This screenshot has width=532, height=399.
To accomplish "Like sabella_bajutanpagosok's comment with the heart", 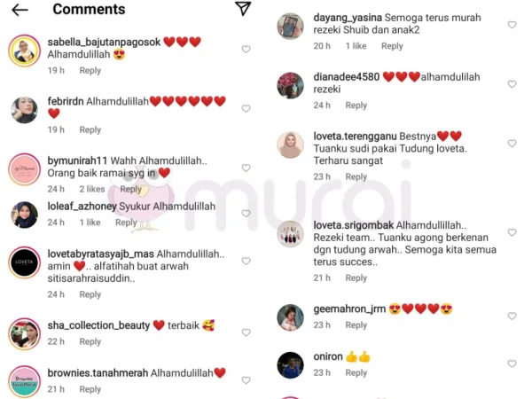I will tap(246, 49).
